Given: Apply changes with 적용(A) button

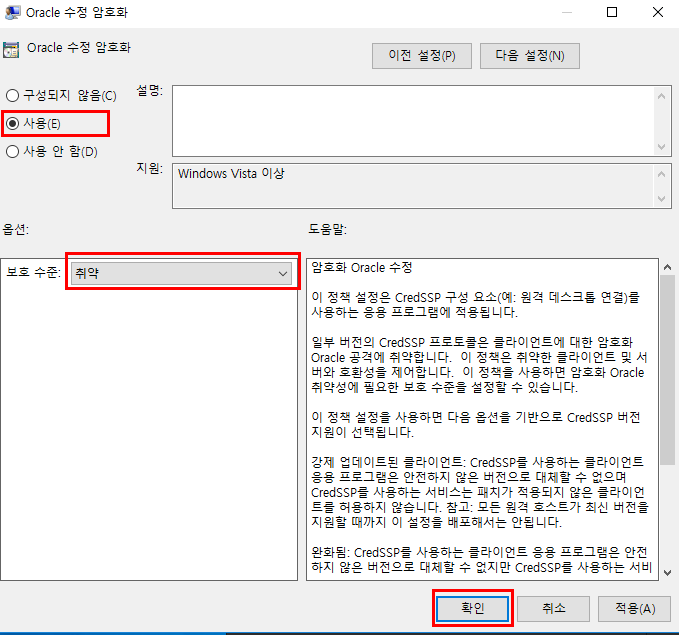Looking at the screenshot, I should coord(634,609).
